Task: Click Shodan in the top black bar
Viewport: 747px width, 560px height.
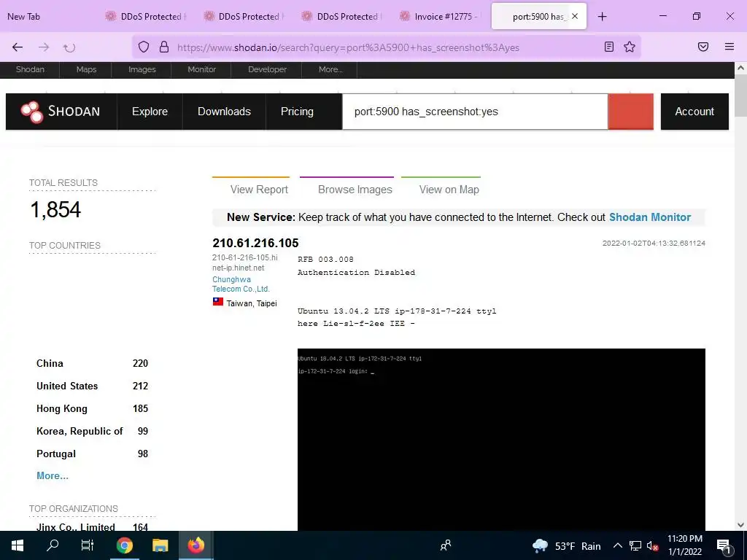Action: click(x=30, y=69)
